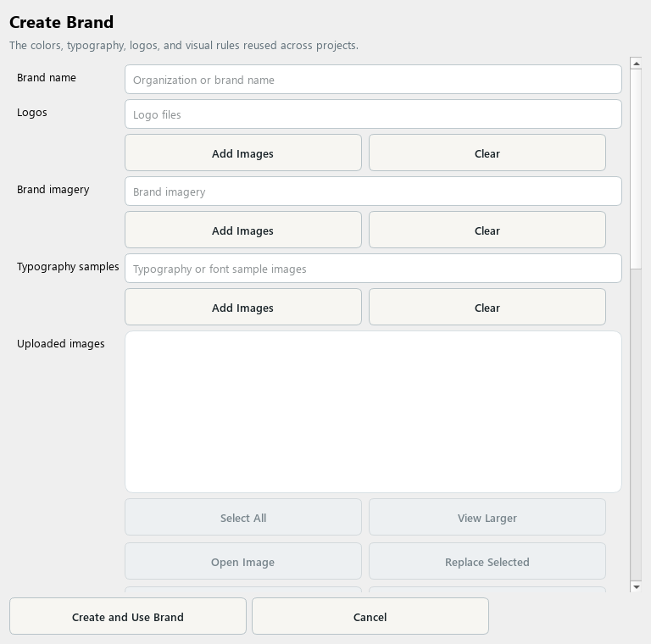The image size is (651, 644).
Task: Cancel the Create Brand dialog
Action: pos(370,616)
